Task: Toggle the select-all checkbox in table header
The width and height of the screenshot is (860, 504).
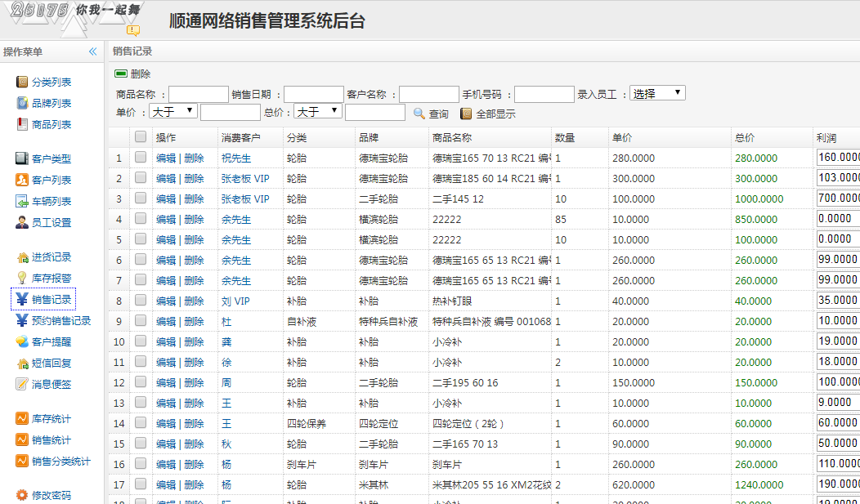Action: pyautogui.click(x=141, y=137)
